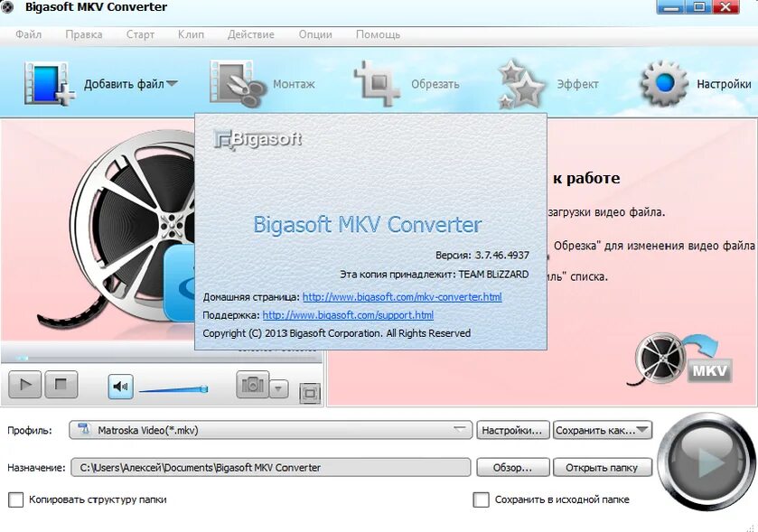758x532 pixels.
Task: Open the Файл menu
Action: click(x=29, y=35)
